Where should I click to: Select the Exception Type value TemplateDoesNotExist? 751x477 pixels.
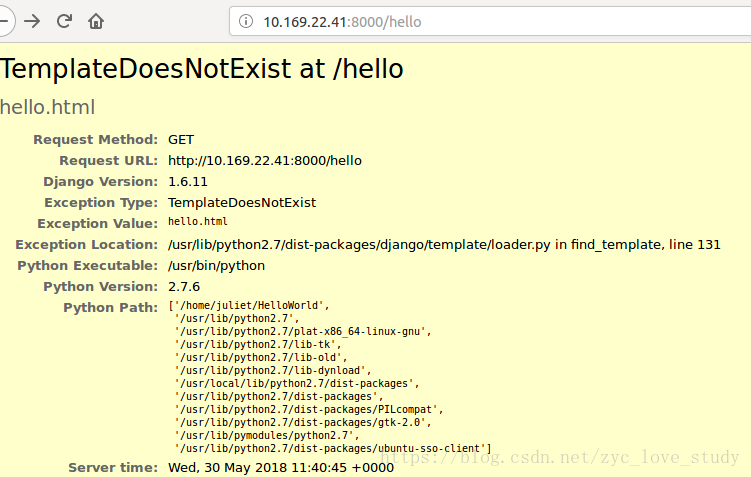point(242,203)
